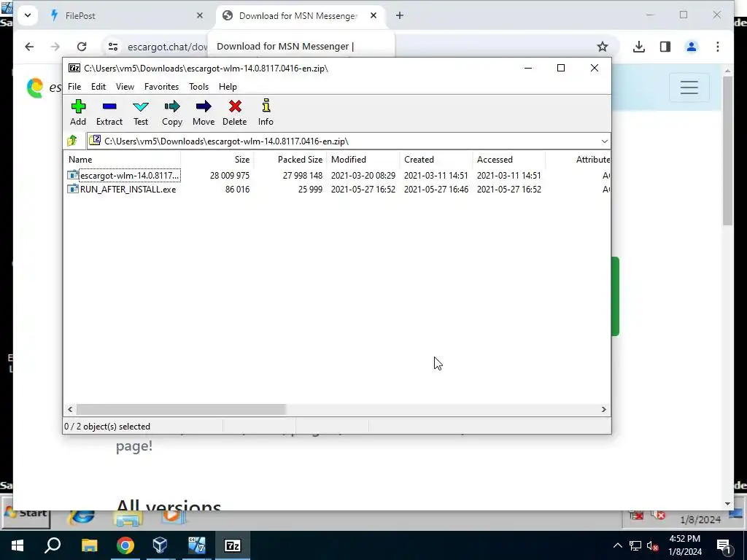This screenshot has width=747, height=560.
Task: Open the Chrome profile icon
Action: click(x=692, y=47)
